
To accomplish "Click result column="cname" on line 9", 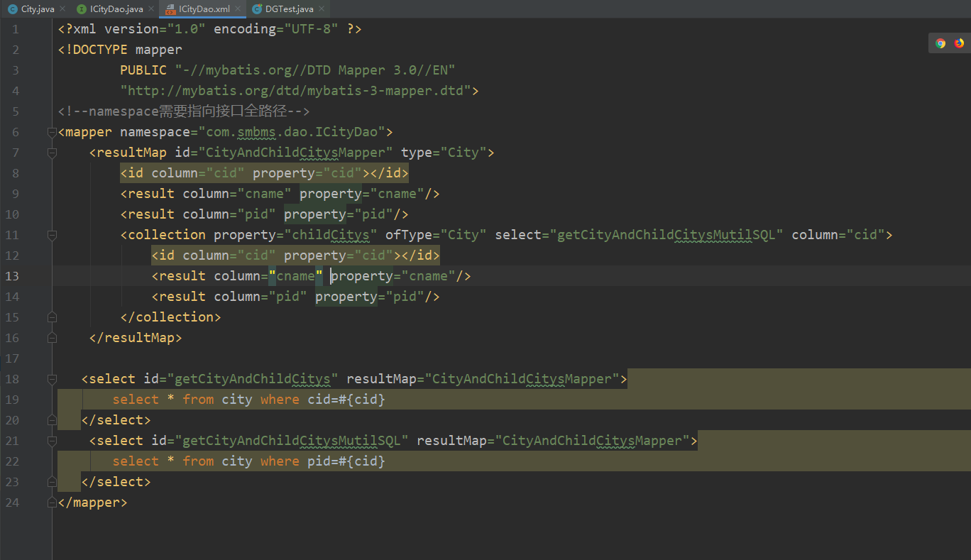I will 206,194.
